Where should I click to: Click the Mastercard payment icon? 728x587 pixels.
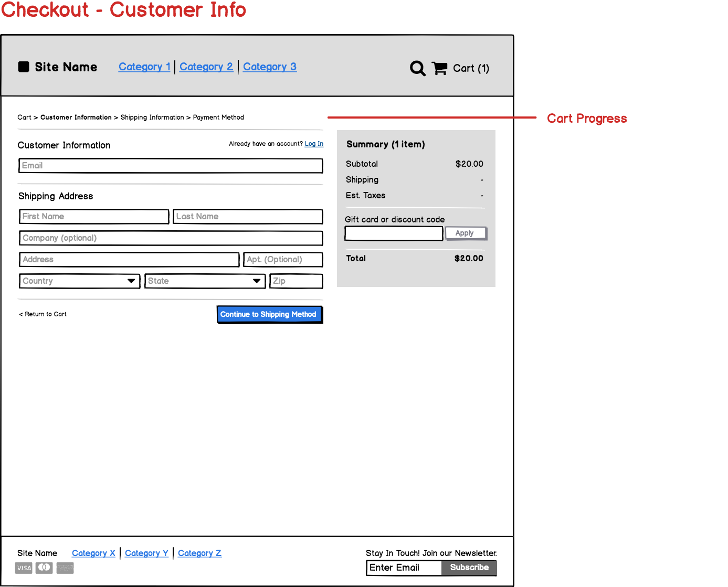point(44,568)
